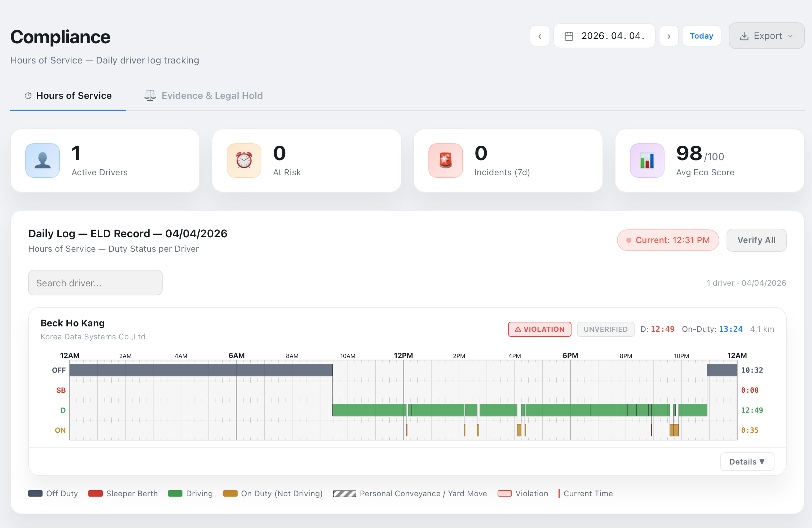Select the Hours of Service tab

pyautogui.click(x=74, y=96)
